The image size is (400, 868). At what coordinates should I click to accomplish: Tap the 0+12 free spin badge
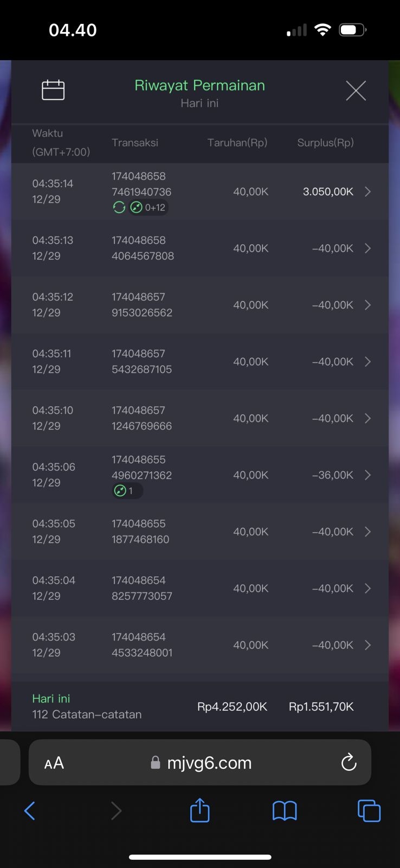tap(149, 207)
